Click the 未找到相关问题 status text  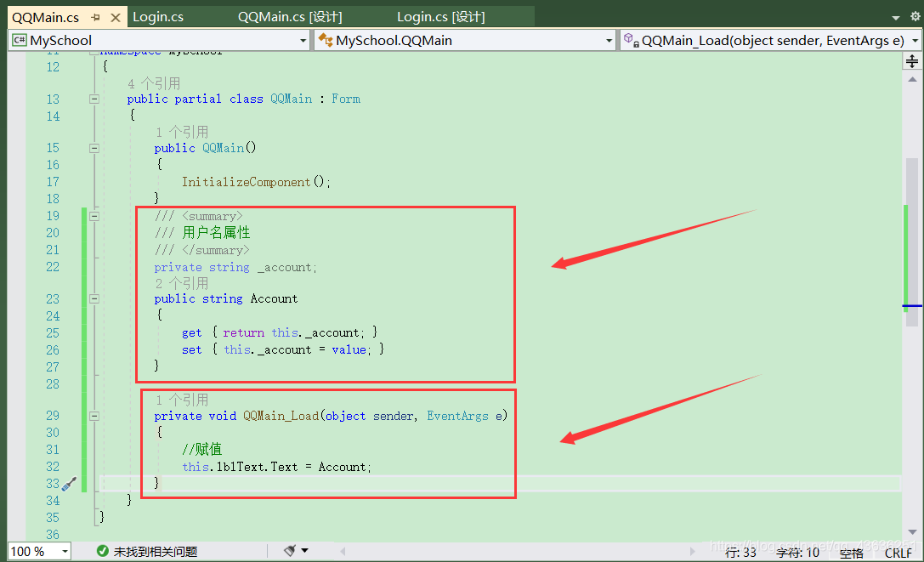156,552
